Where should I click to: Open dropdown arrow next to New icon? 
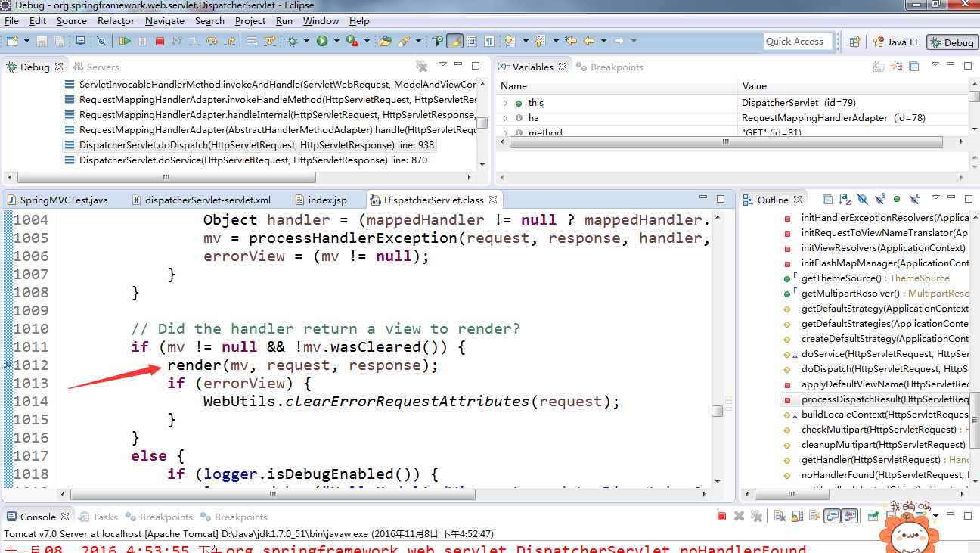26,41
